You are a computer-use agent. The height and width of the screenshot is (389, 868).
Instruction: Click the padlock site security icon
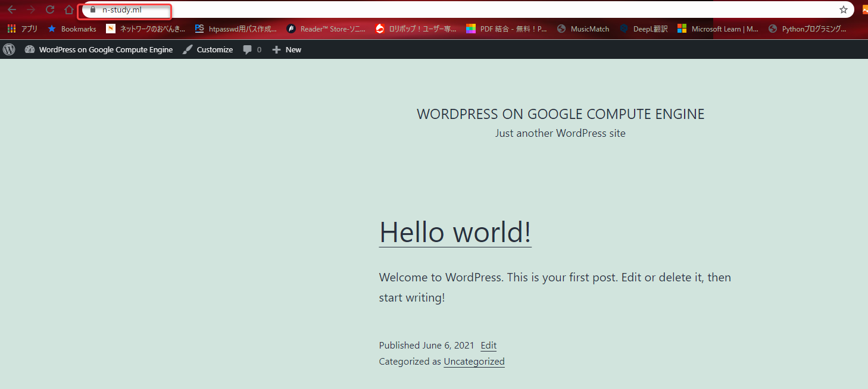click(x=92, y=10)
